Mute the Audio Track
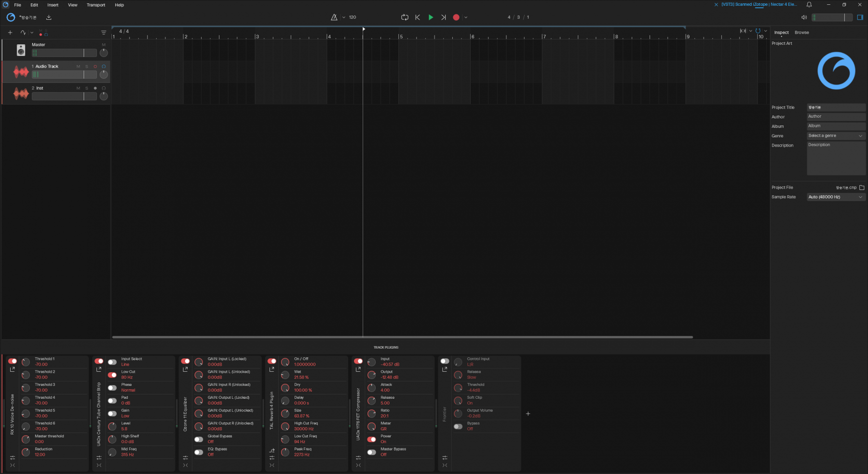Screen dimensions: 868x474 click(78, 67)
